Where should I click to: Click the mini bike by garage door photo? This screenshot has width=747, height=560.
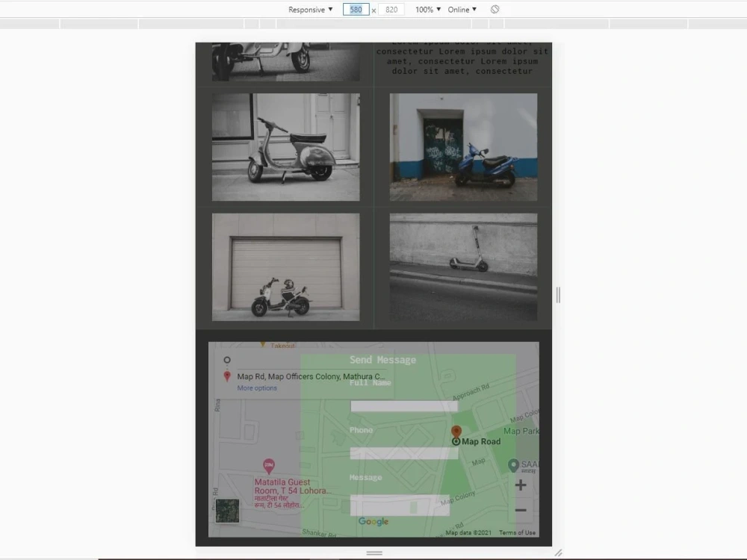[x=286, y=267]
